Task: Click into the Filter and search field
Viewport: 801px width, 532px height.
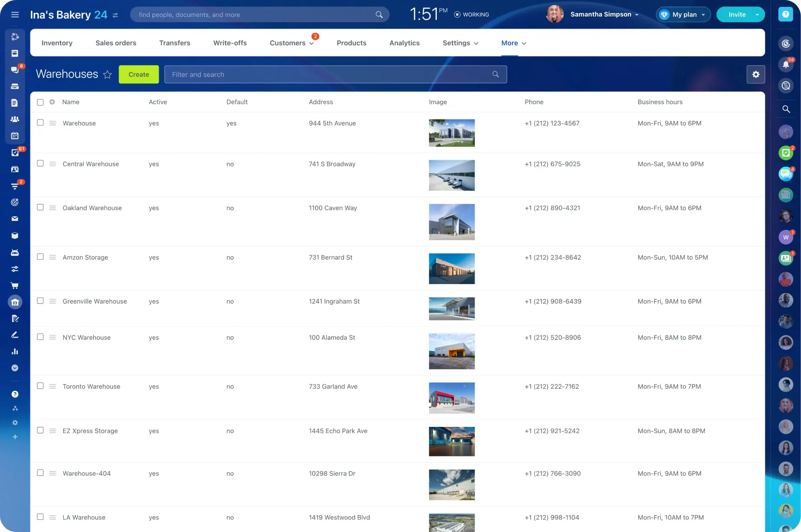Action: (x=330, y=74)
